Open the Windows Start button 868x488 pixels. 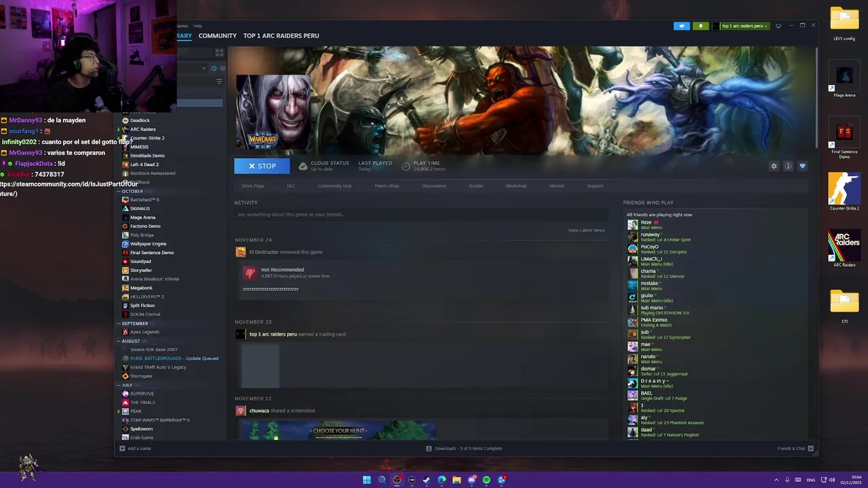click(x=367, y=480)
